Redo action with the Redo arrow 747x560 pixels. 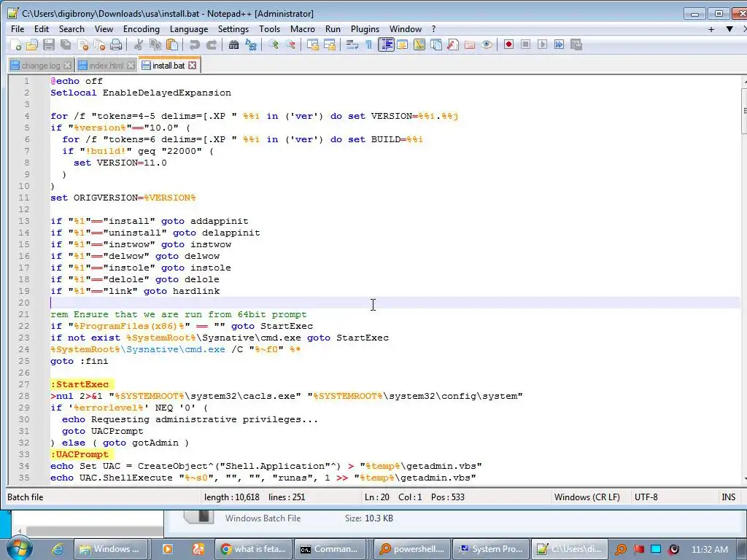[211, 44]
